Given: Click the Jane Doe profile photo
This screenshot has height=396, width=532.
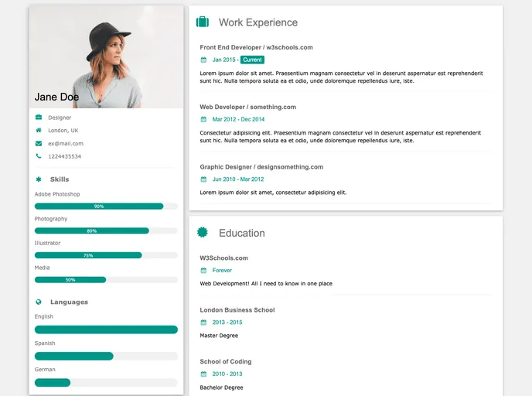Looking at the screenshot, I should [x=106, y=56].
